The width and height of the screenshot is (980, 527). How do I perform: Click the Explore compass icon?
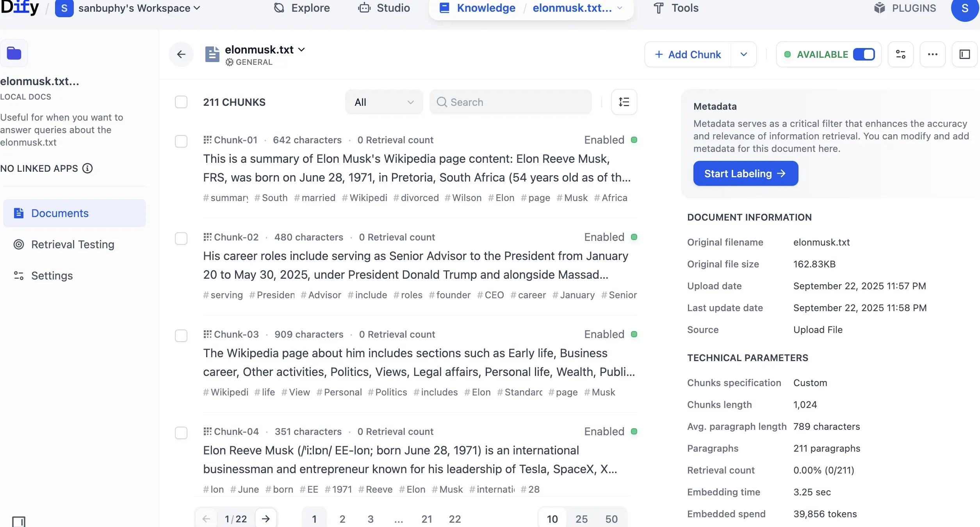pos(279,8)
